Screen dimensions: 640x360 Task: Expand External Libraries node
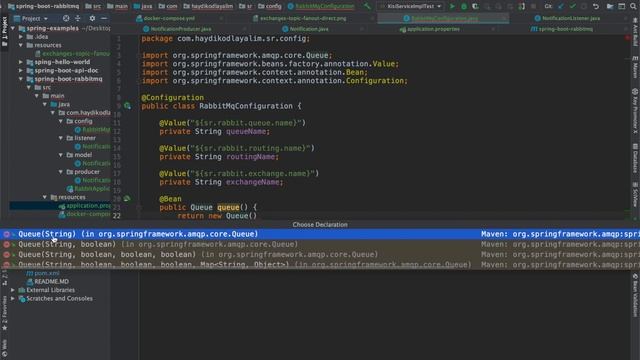[x=13, y=290]
